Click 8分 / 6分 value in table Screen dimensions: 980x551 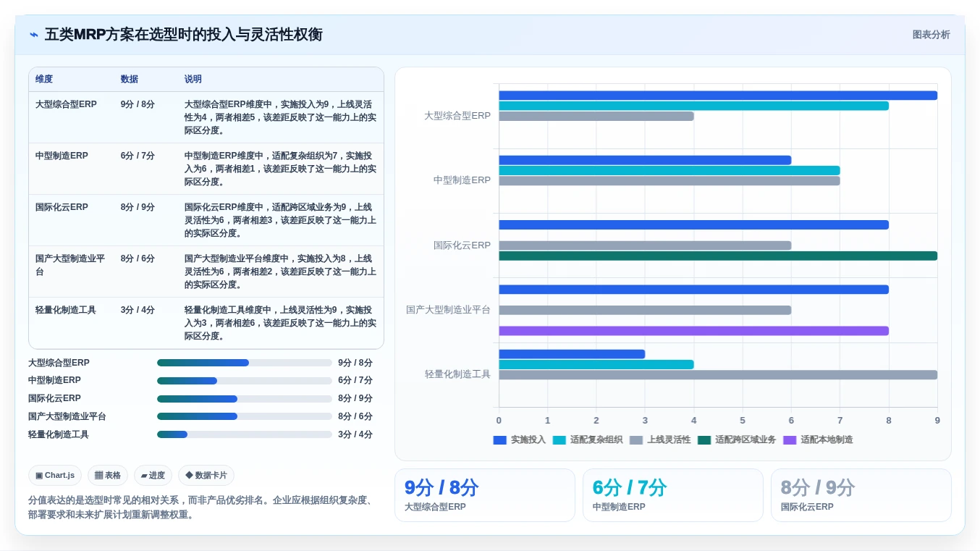[x=138, y=258]
